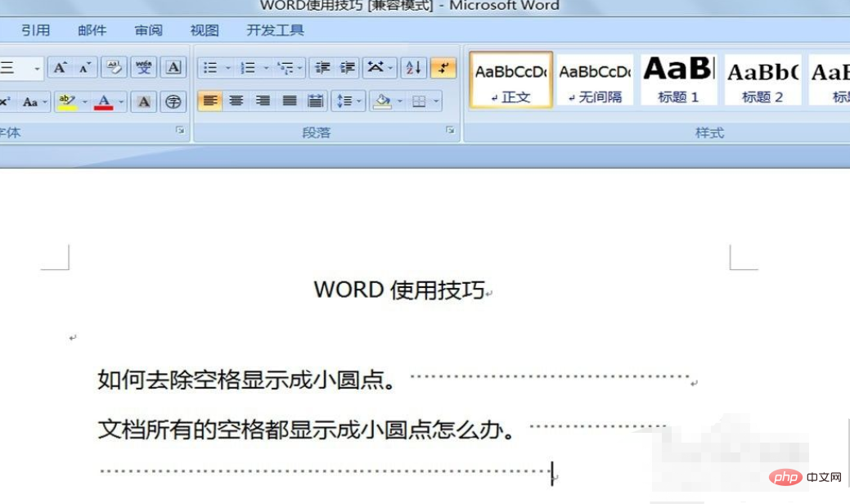
Task: Click the Enclose Characters (circled 字) icon
Action: (x=173, y=101)
